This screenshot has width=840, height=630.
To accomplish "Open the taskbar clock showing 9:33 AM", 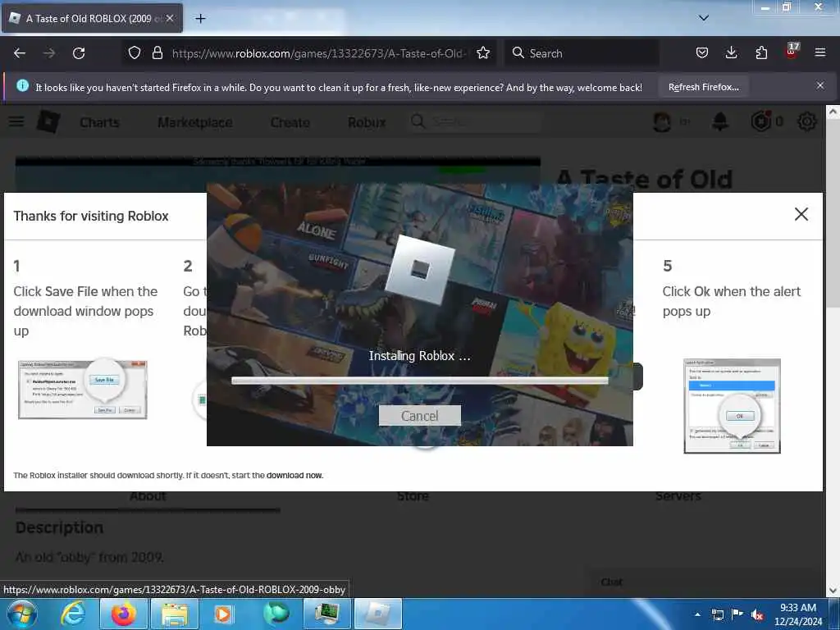I will [x=798, y=614].
